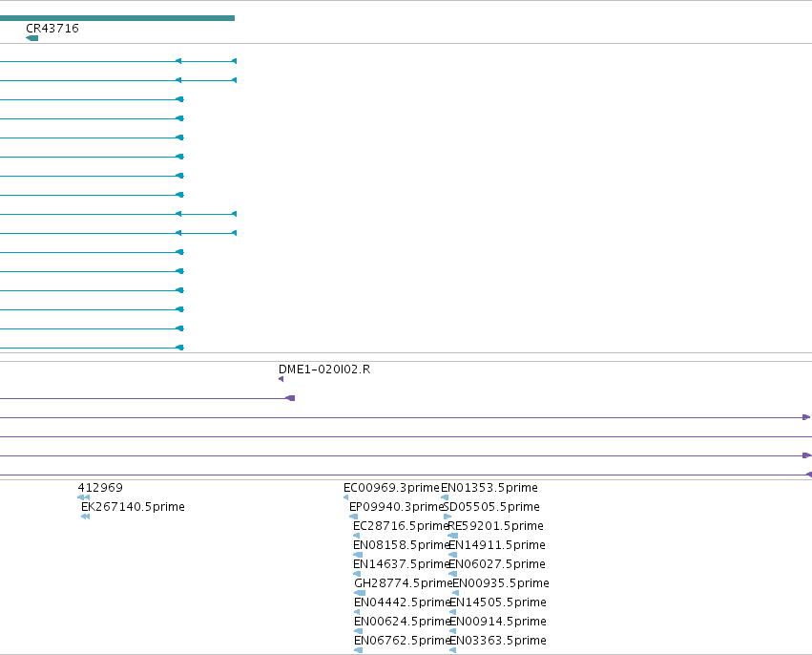Screen dimensions: 812x655
Task: Select the purple block ending the transcript under DME1-020I02.R
Action: [290, 398]
